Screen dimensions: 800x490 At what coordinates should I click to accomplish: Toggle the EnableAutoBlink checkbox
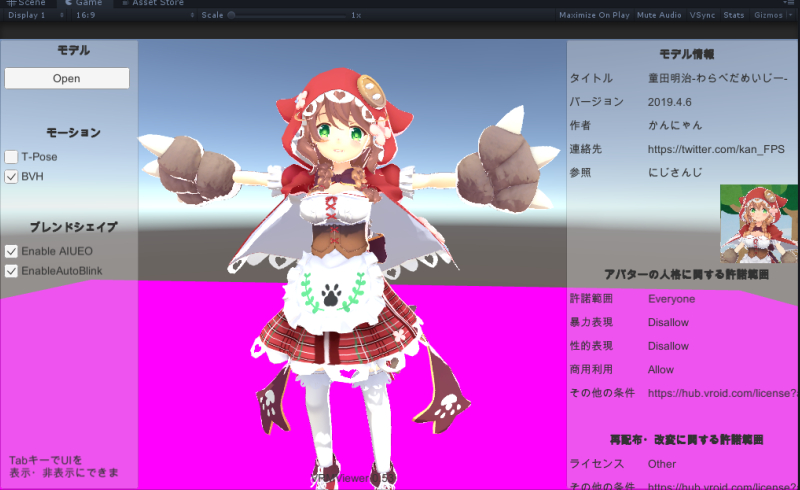click(x=11, y=271)
